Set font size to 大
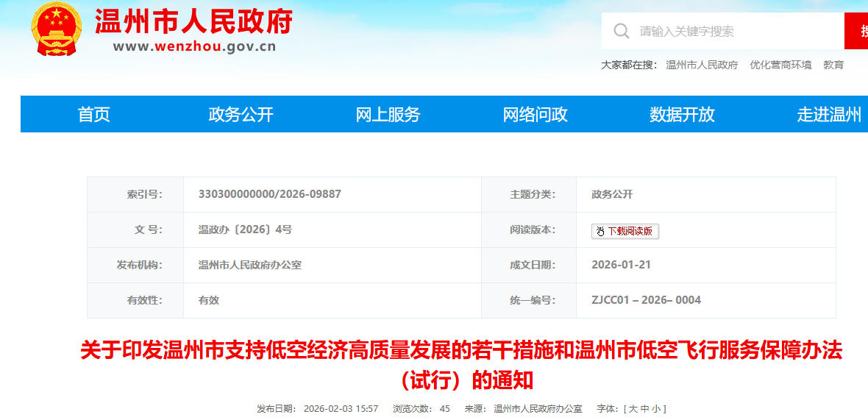868x420 pixels. click(x=633, y=409)
